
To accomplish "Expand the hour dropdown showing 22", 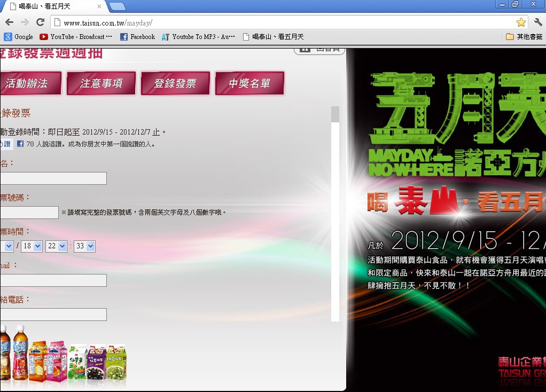I will coord(56,246).
